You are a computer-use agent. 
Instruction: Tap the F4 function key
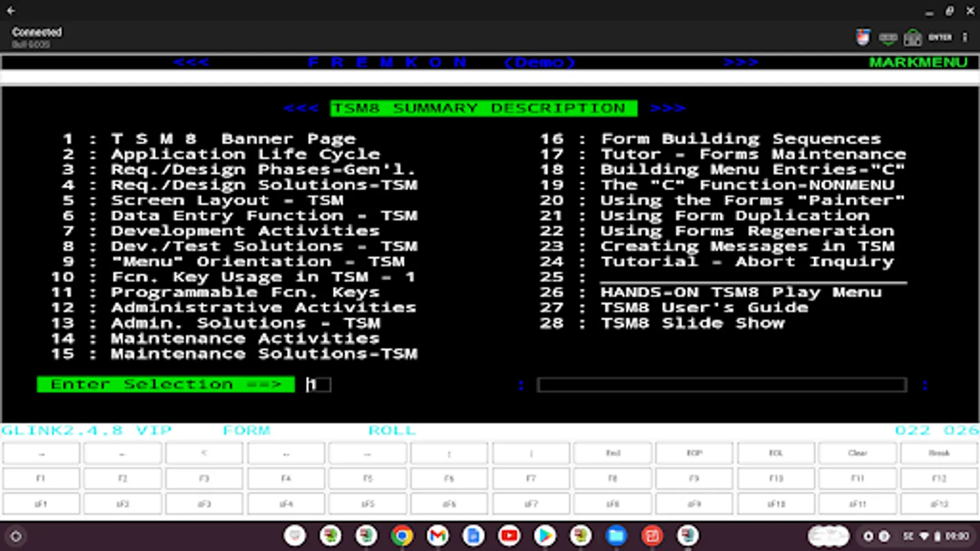click(x=286, y=478)
